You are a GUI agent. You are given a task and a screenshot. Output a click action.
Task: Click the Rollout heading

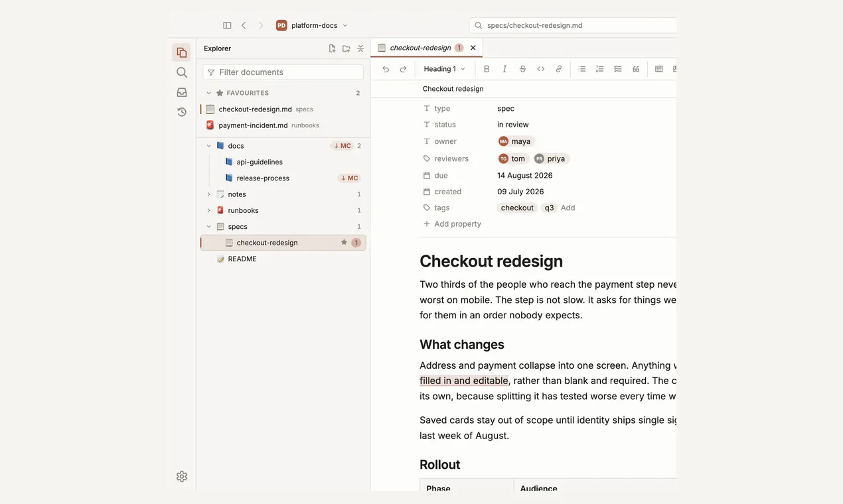440,464
